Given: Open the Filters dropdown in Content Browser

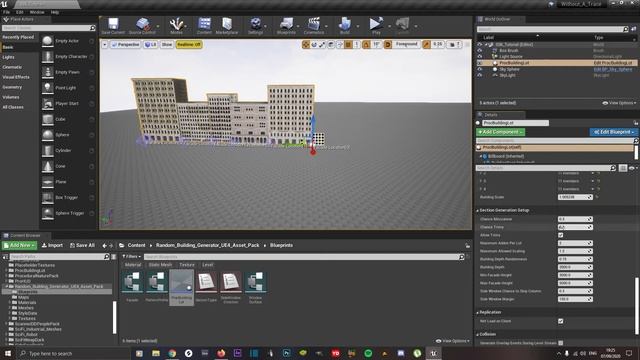Looking at the screenshot, I should (131, 256).
